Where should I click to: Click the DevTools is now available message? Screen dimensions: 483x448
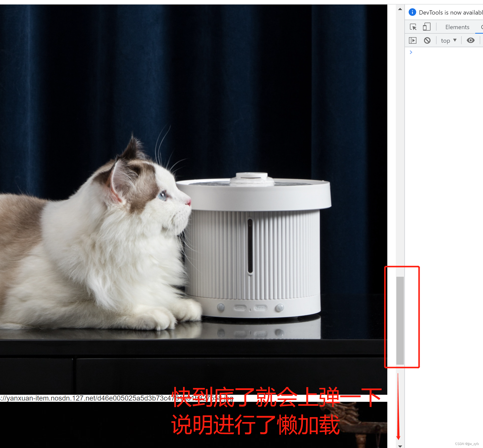451,13
